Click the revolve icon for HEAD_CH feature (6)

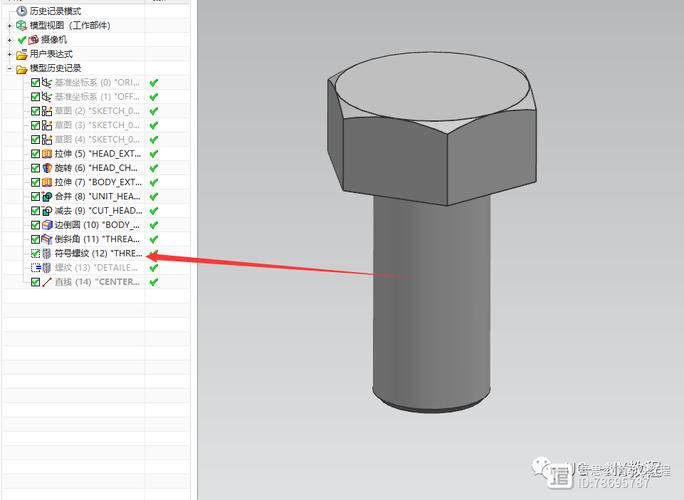pyautogui.click(x=47, y=168)
